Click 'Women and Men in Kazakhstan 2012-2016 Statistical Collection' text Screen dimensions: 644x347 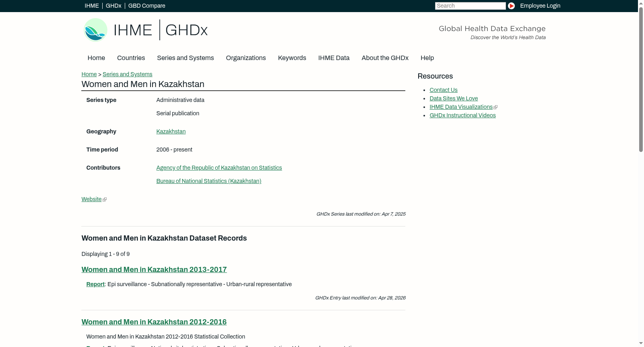pyautogui.click(x=166, y=337)
